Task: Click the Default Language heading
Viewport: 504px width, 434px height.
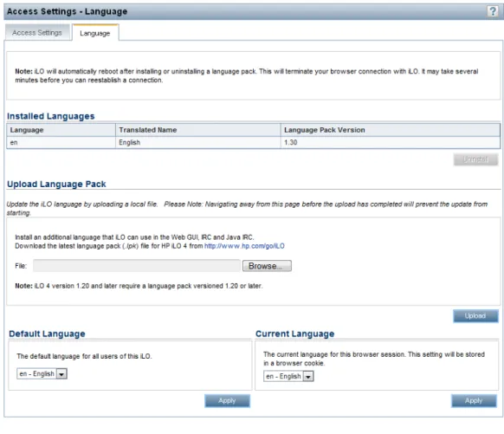Action: click(x=48, y=334)
